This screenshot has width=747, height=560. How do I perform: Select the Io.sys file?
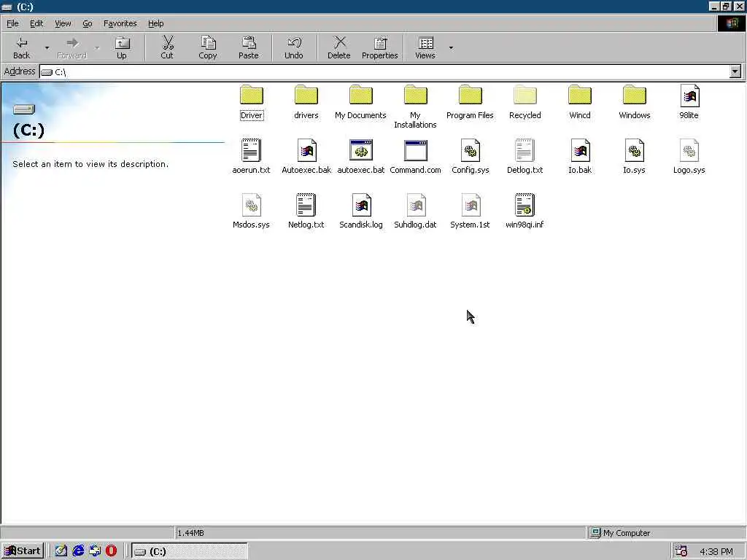(635, 157)
